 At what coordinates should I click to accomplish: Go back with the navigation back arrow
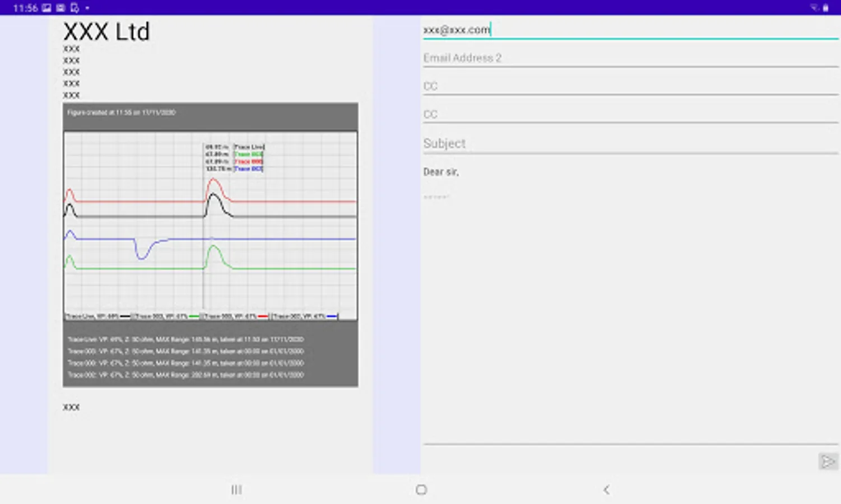606,489
